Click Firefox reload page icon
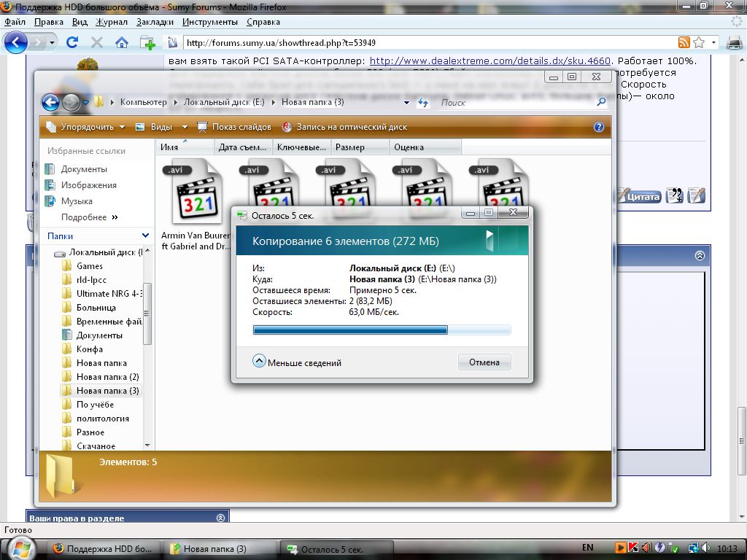 (x=72, y=42)
